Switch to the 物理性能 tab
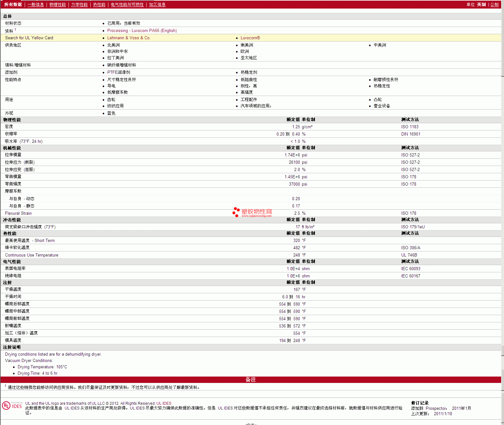Viewport: 504px width, 425px height. pos(57,5)
